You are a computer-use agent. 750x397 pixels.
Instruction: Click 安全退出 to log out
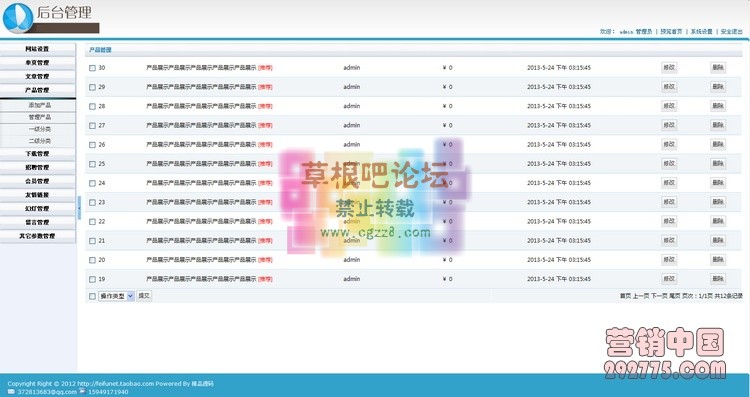(x=731, y=32)
